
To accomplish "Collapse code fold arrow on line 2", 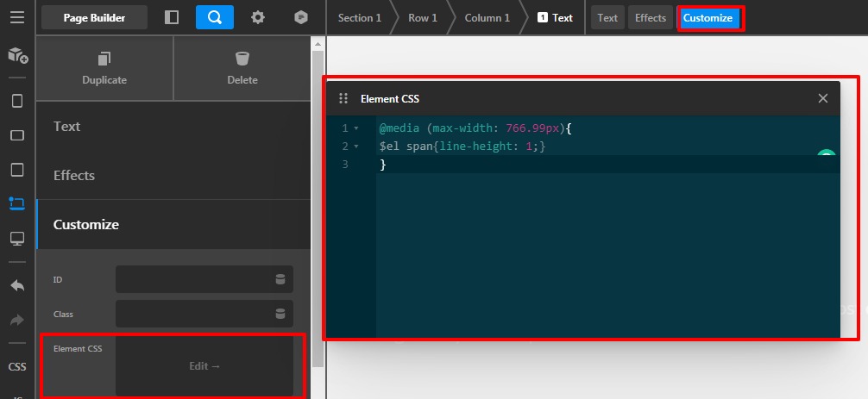I will pos(356,147).
